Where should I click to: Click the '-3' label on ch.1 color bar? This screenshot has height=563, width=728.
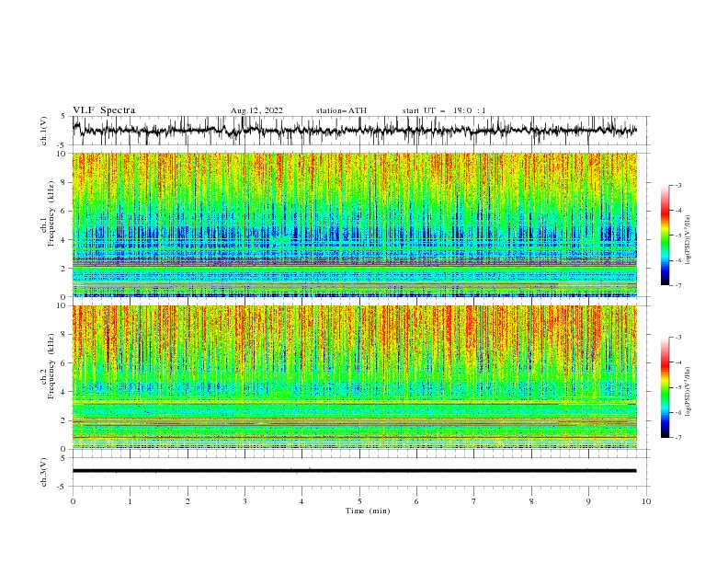(677, 185)
